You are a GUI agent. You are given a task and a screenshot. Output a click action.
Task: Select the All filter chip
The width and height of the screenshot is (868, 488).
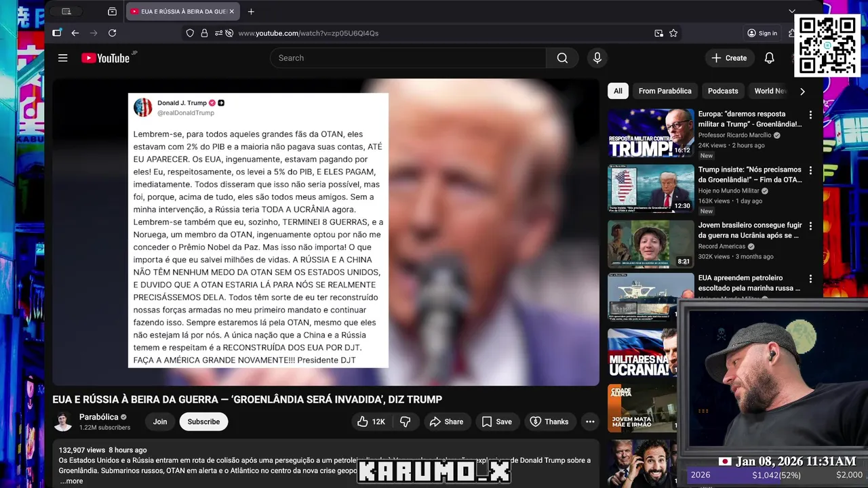[x=618, y=91]
